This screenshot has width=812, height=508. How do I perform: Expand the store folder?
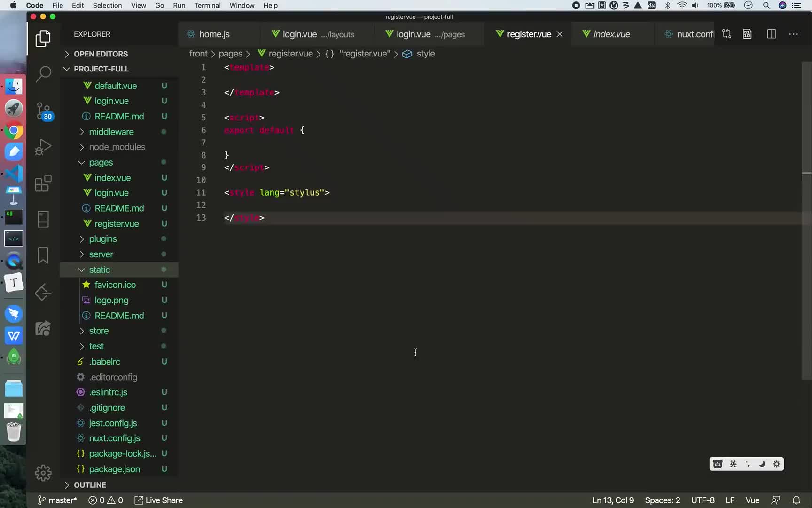pos(99,331)
